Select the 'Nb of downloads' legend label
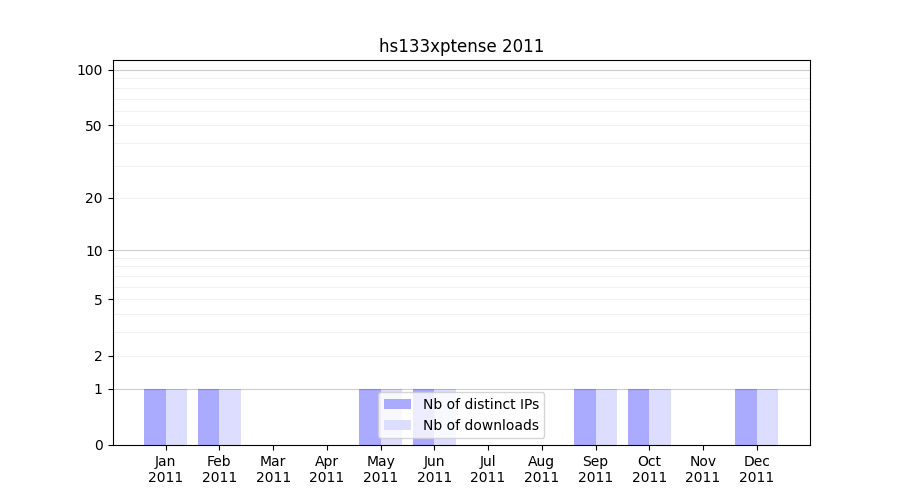The height and width of the screenshot is (500, 900). point(480,425)
